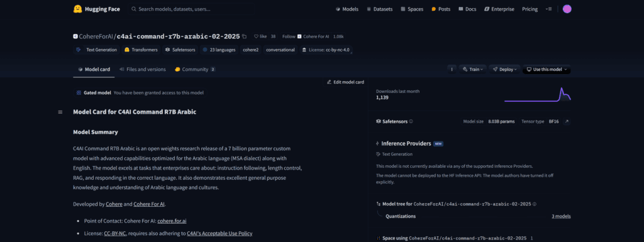This screenshot has width=644, height=242.
Task: Open the Cohere For AI text link
Action: click(x=149, y=204)
